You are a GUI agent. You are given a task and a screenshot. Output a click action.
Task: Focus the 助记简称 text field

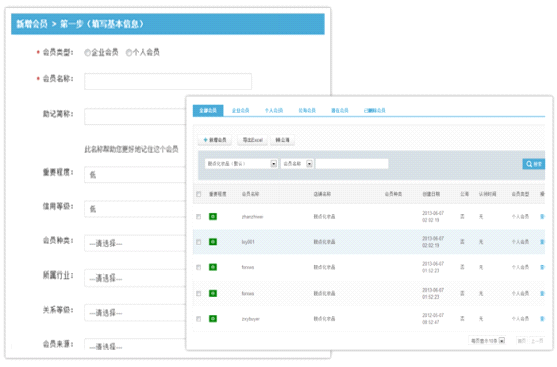pos(135,116)
